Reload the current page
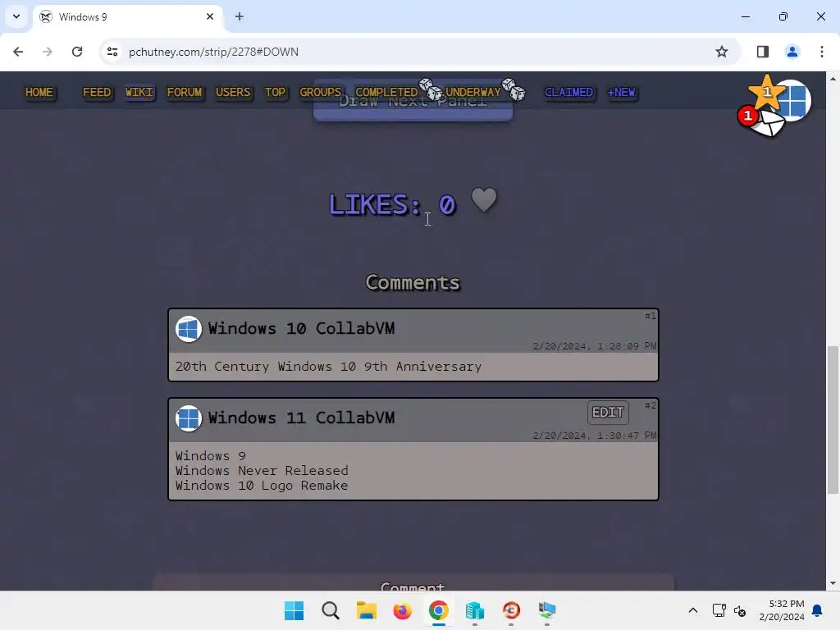Image resolution: width=840 pixels, height=630 pixels. pos(77,52)
